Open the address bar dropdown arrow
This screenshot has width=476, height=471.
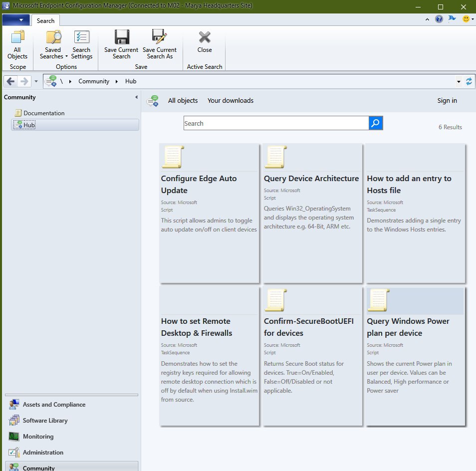point(459,81)
